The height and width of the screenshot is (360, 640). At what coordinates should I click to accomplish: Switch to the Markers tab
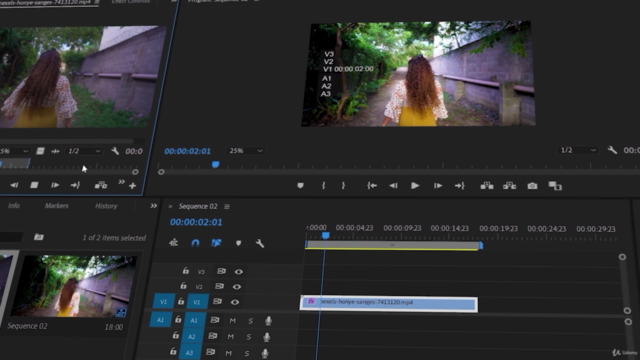coord(56,206)
